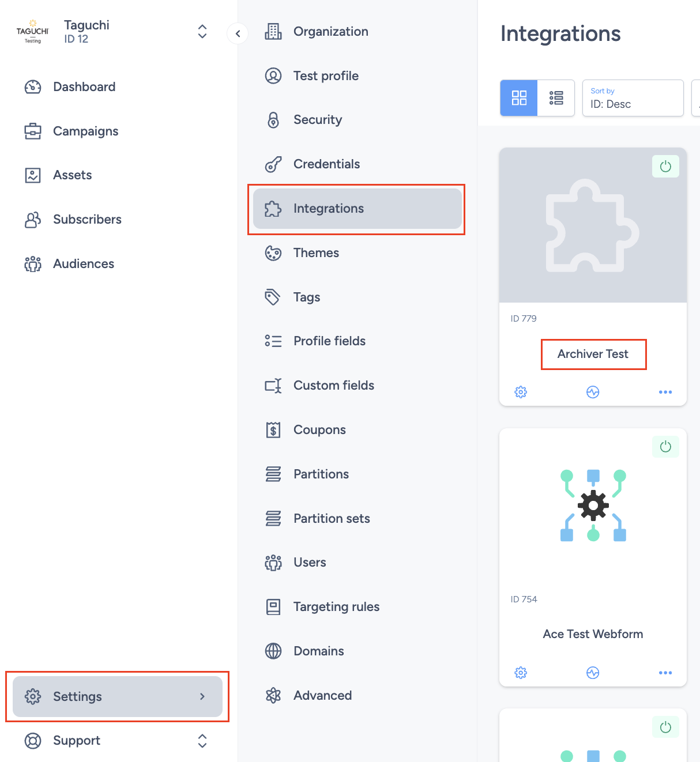Click Archiver Test puzzle thumbnail image
Image resolution: width=700 pixels, height=762 pixels.
[593, 225]
